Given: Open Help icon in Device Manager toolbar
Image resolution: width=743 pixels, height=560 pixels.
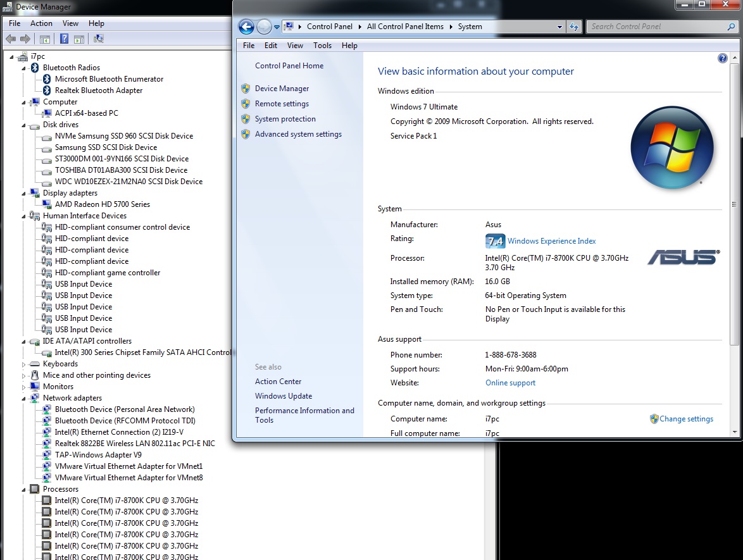Looking at the screenshot, I should coord(64,39).
